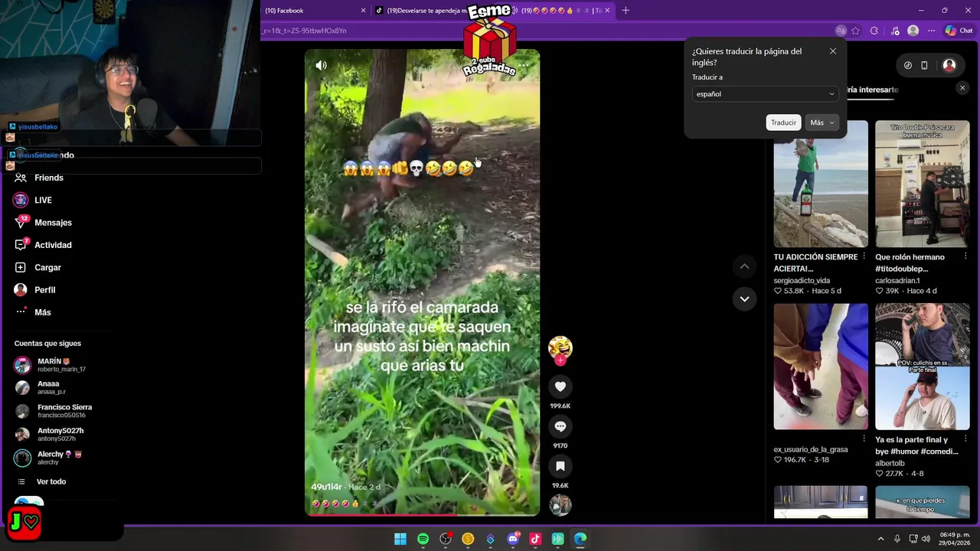The width and height of the screenshot is (980, 551).
Task: Open a new browser tab
Action: pyautogui.click(x=626, y=11)
